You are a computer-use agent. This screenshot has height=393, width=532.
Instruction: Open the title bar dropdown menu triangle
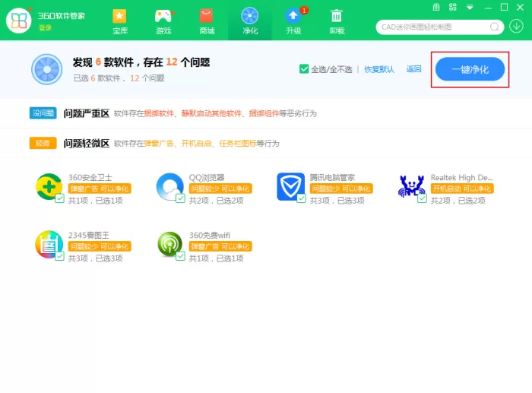pyautogui.click(x=470, y=7)
